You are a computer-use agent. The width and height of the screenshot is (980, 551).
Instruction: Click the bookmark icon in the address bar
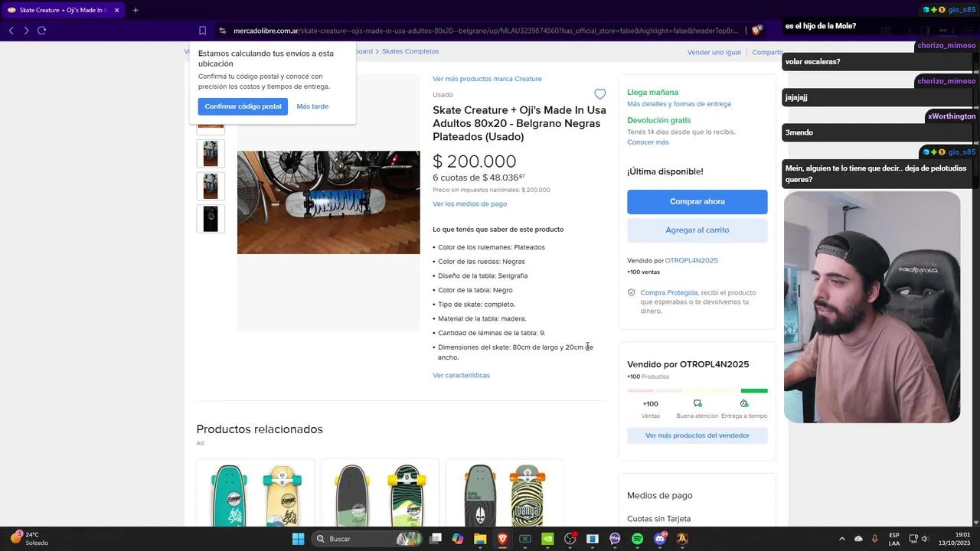coord(202,31)
